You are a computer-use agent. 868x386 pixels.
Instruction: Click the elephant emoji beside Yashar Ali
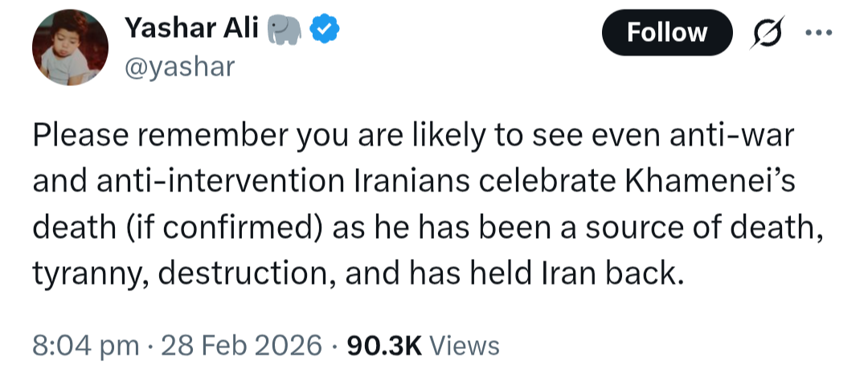[x=285, y=31]
